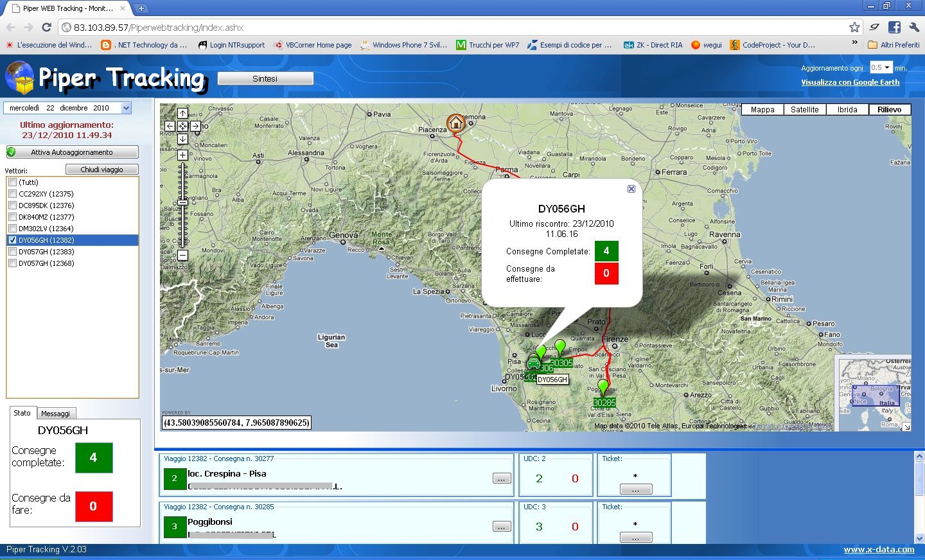Show more bookmarks with chevron

854,42
